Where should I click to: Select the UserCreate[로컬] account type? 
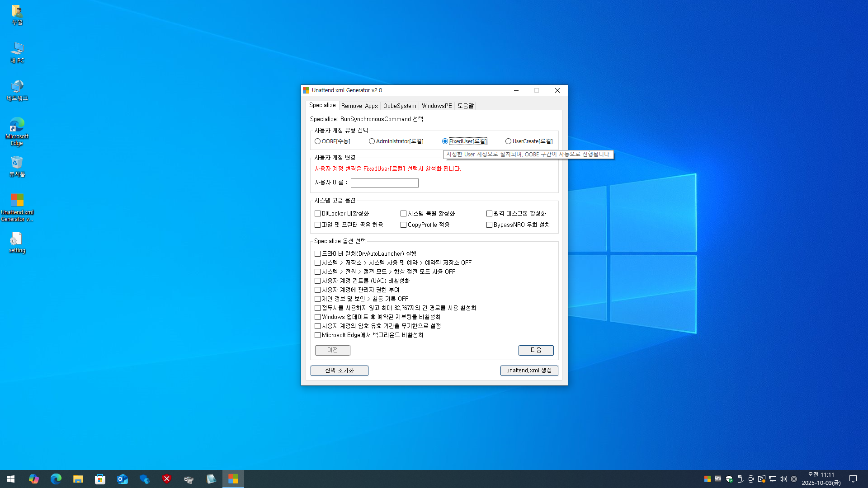[x=508, y=141]
